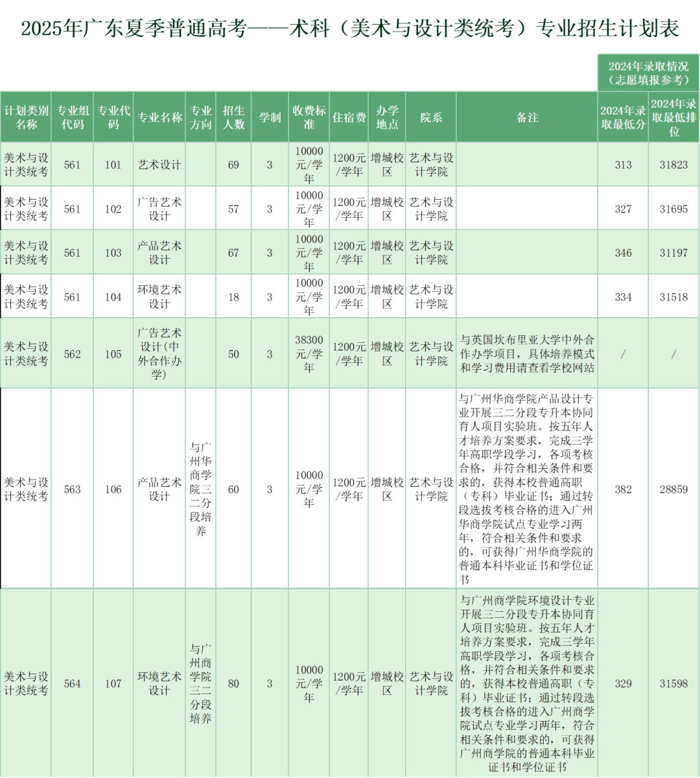
Task: Click minimum rank 31598
Action: (x=674, y=683)
